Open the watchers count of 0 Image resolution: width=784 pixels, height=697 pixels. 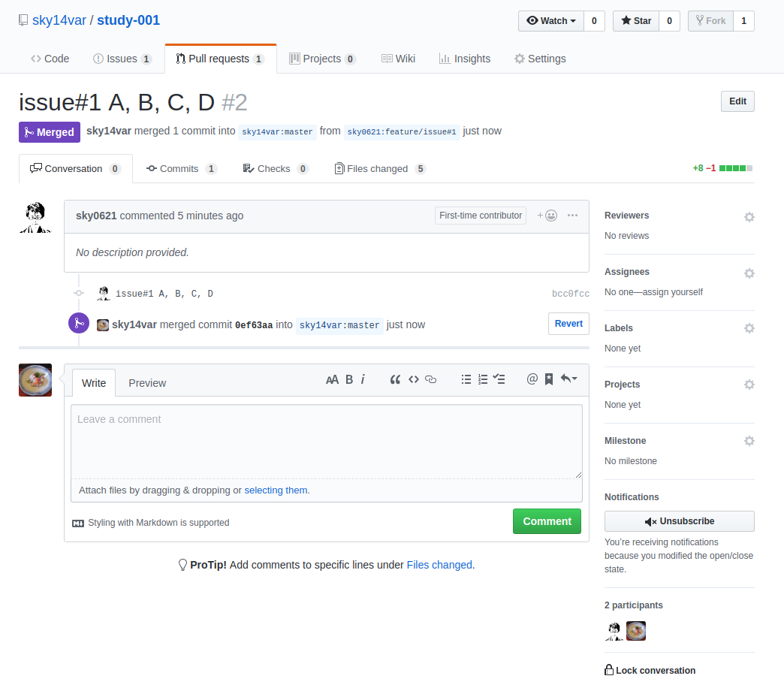(594, 21)
